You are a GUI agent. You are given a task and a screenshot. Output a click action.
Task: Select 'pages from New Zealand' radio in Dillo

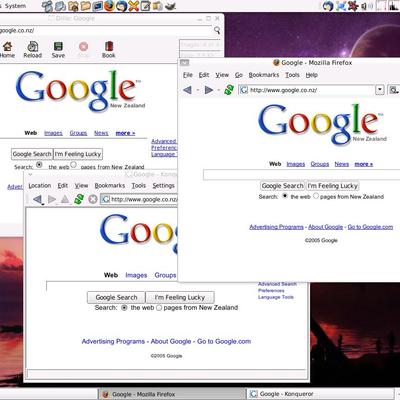73,165
